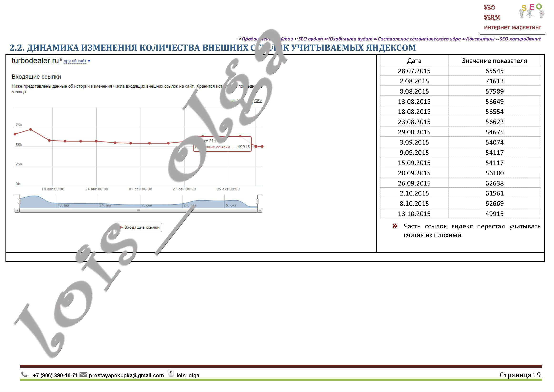Click the last data point on chart

tap(262, 146)
